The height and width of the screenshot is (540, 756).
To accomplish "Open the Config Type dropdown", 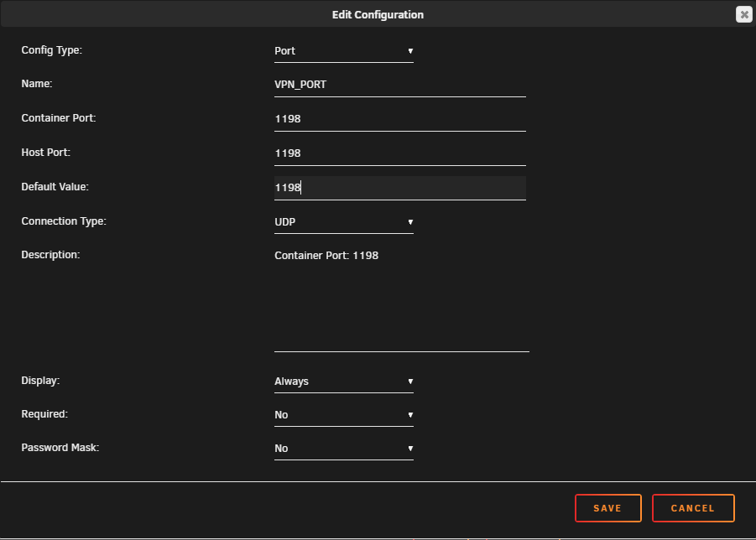I will 344,51.
